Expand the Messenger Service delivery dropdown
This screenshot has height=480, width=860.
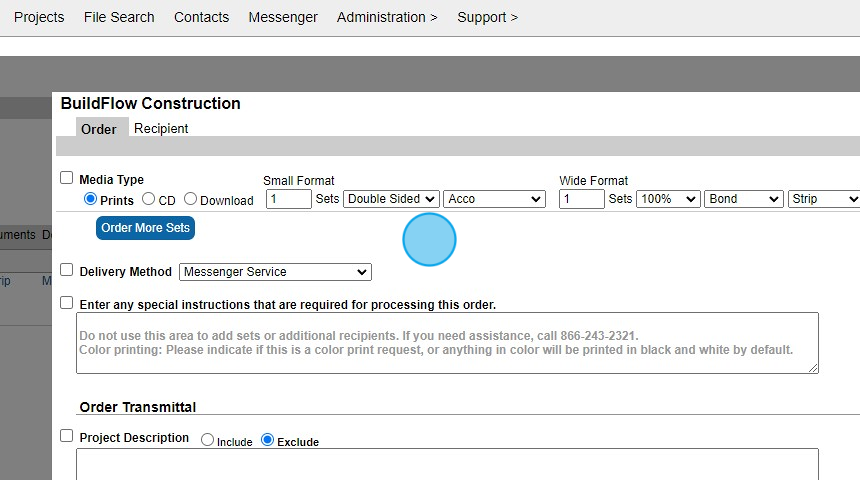point(275,272)
